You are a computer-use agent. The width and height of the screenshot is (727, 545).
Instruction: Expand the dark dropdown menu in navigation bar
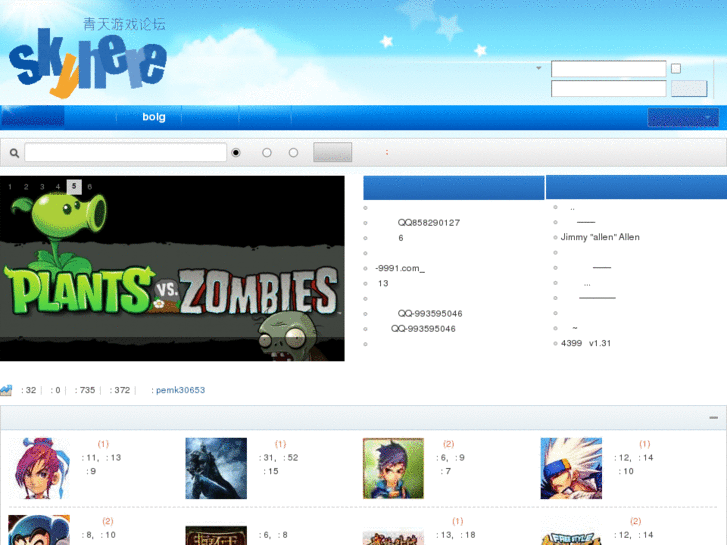point(683,118)
